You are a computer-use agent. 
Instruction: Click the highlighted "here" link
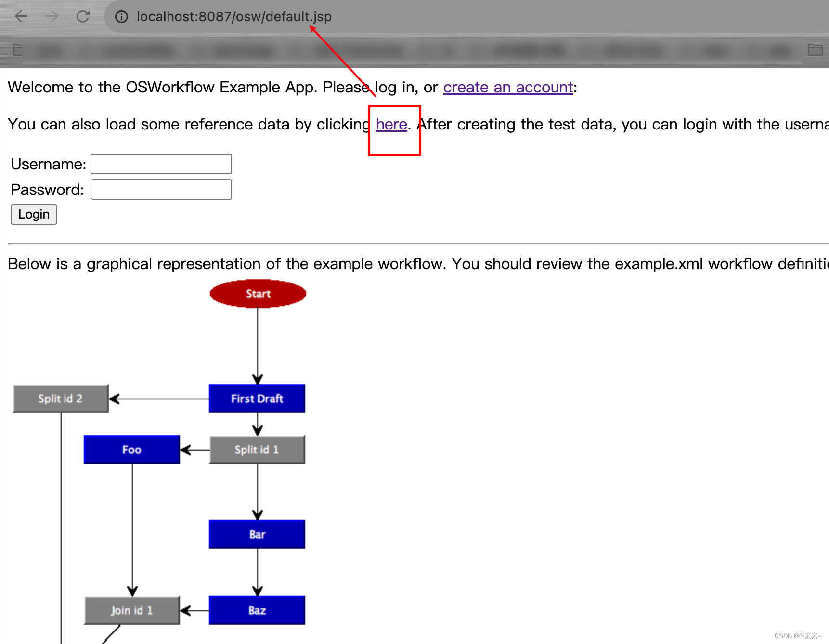(x=391, y=124)
